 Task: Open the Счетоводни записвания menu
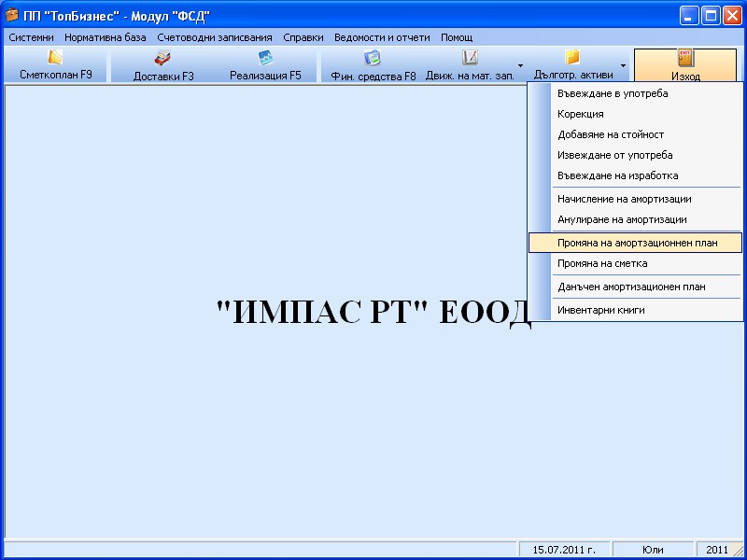pos(215,37)
